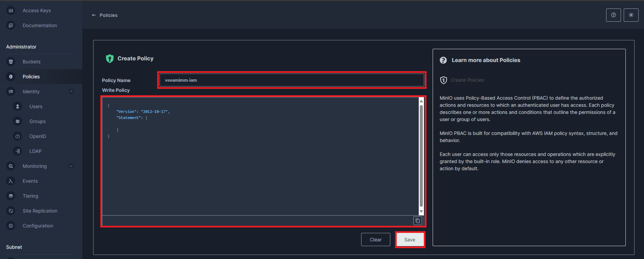644x259 pixels.
Task: Click the policy editor scrollbar thumb
Action: (421, 156)
